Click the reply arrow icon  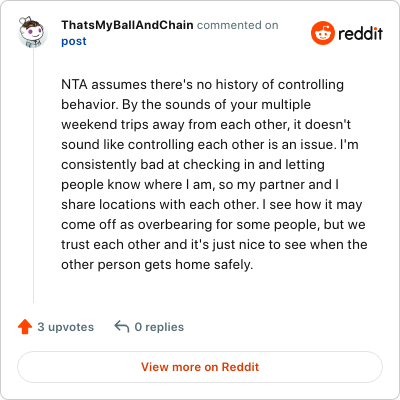[122, 327]
